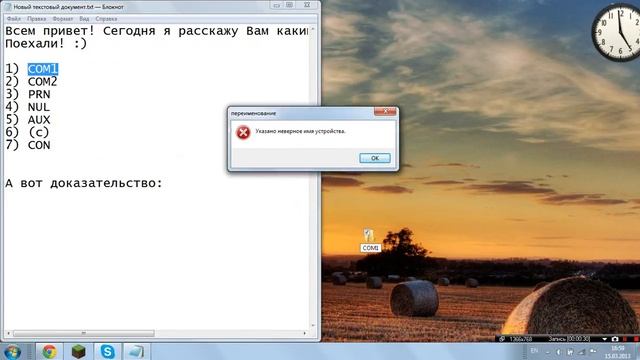This screenshot has height=360, width=640.
Task: Minimize the Notepad window
Action: click(x=277, y=5)
